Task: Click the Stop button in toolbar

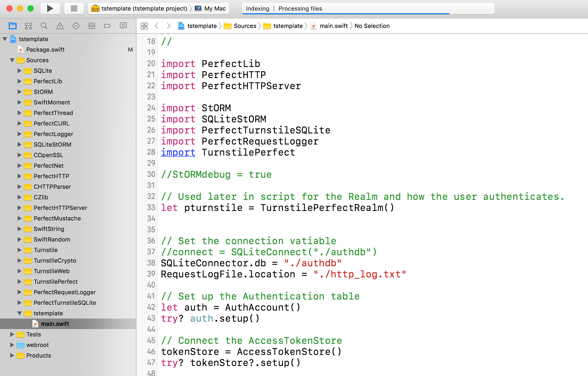Action: pyautogui.click(x=74, y=8)
